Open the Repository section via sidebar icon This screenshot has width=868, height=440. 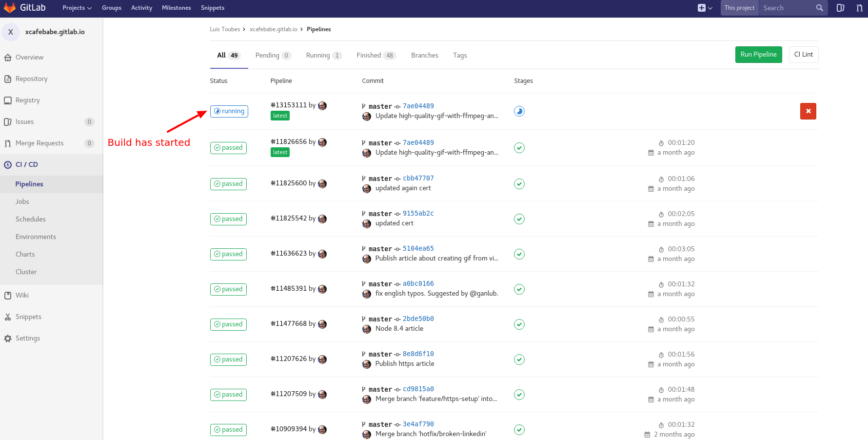pos(8,79)
